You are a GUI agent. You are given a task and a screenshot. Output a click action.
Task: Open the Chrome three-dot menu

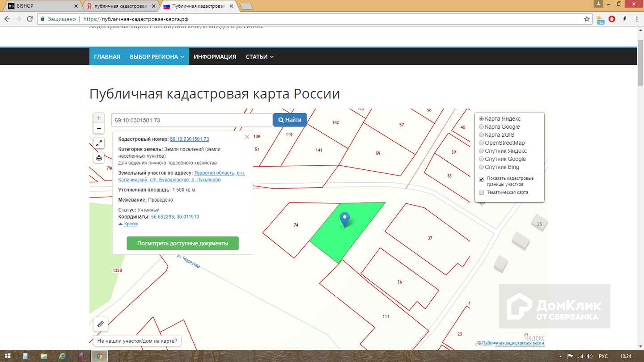(637, 19)
